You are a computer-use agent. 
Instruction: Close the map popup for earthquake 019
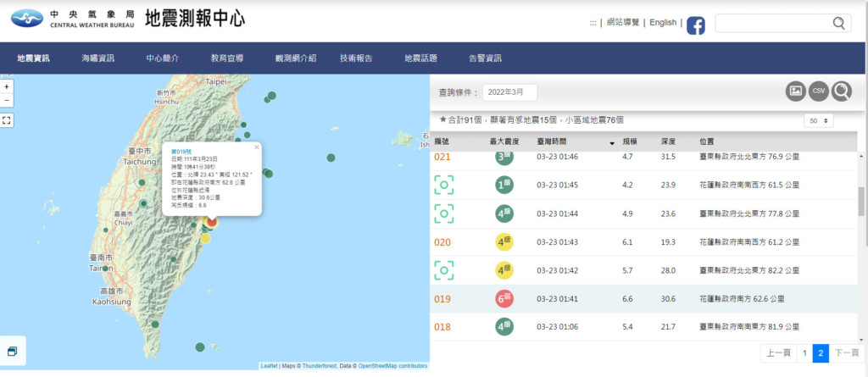point(257,147)
